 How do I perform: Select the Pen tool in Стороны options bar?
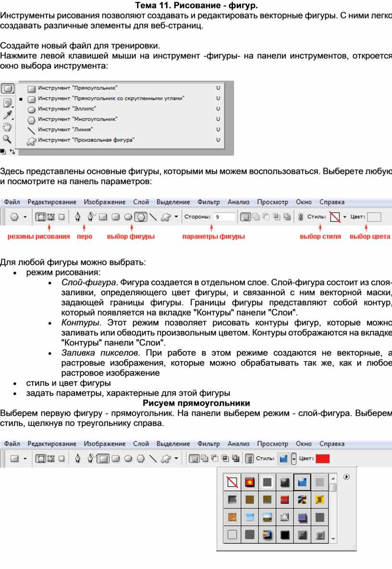point(77,217)
